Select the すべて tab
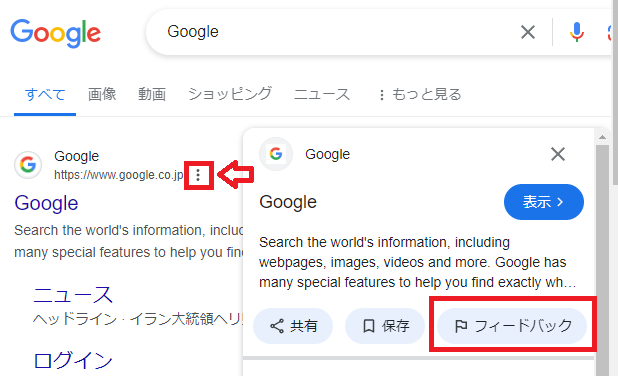This screenshot has width=618, height=376. [45, 95]
